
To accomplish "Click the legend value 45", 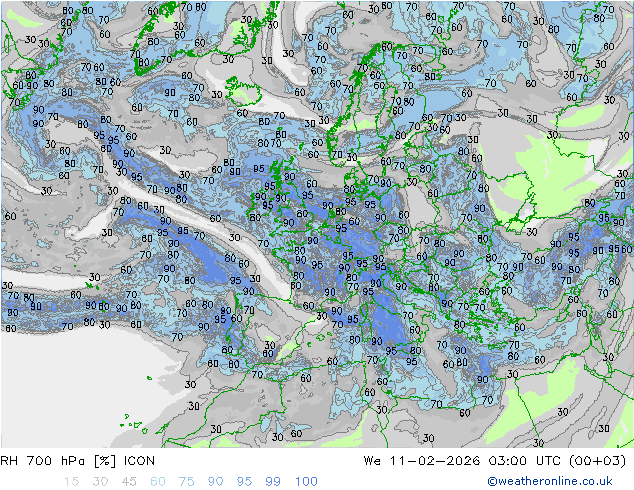I will pyautogui.click(x=129, y=482).
